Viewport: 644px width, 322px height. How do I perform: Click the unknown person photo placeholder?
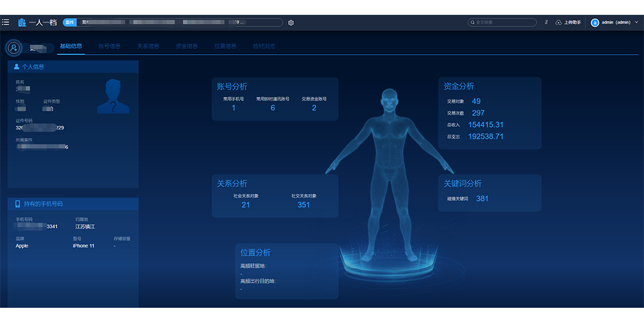coord(113,96)
